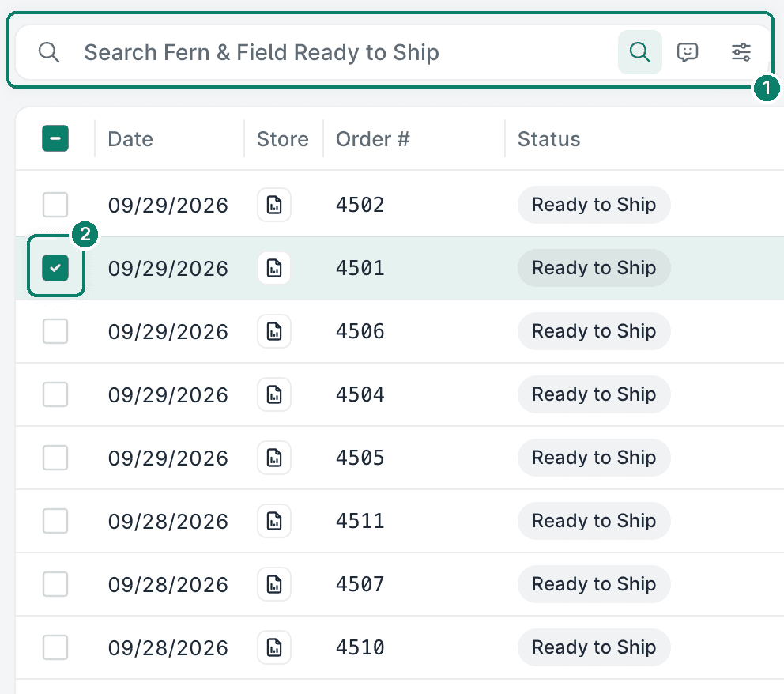The height and width of the screenshot is (694, 784).
Task: Click the store icon for order 4505
Action: pyautogui.click(x=274, y=458)
